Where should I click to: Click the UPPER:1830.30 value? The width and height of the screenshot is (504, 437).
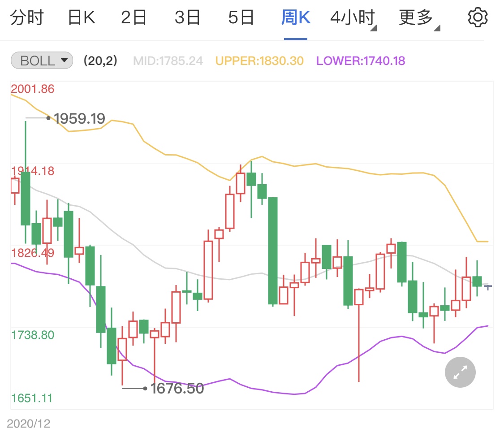259,61
